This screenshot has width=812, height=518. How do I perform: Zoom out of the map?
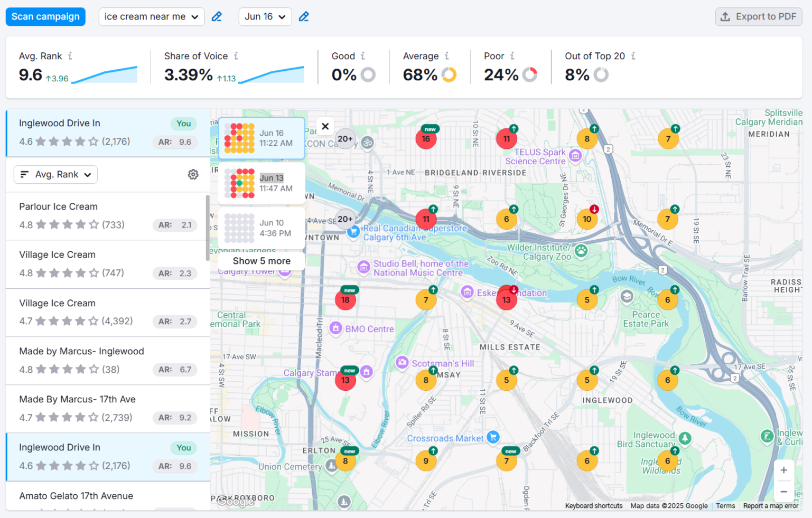(x=784, y=492)
